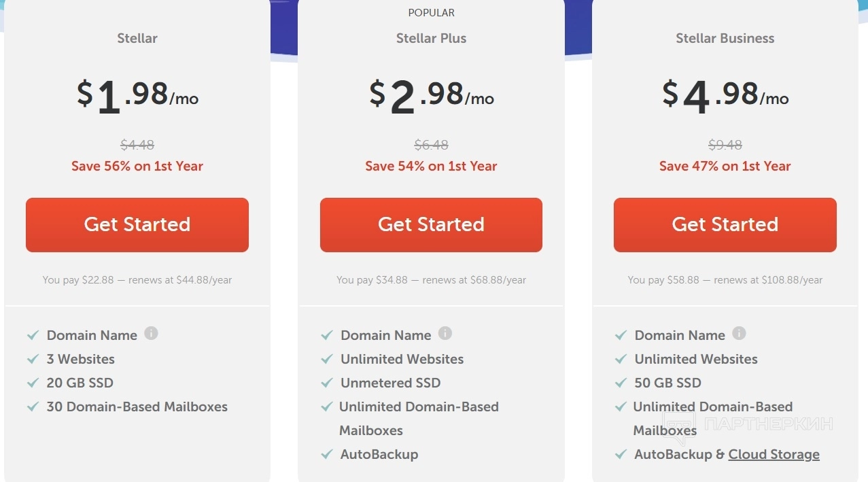Click the info icon beside Stellar's Domain Name
Image resolution: width=868 pixels, height=482 pixels.
(151, 334)
